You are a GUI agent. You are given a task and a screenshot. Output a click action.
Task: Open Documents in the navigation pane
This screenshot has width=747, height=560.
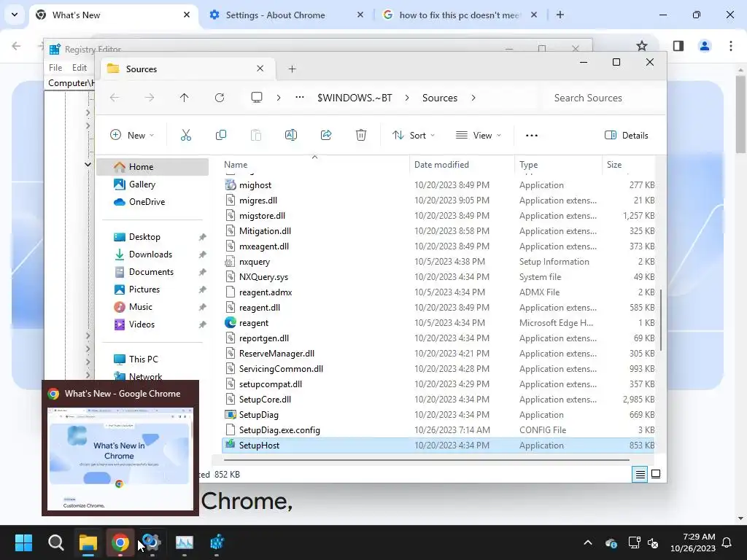point(152,272)
